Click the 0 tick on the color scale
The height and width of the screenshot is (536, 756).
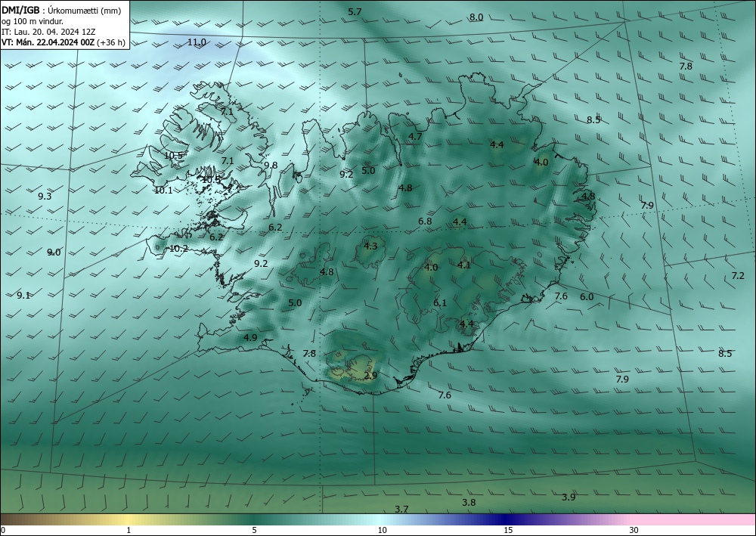point(3,530)
